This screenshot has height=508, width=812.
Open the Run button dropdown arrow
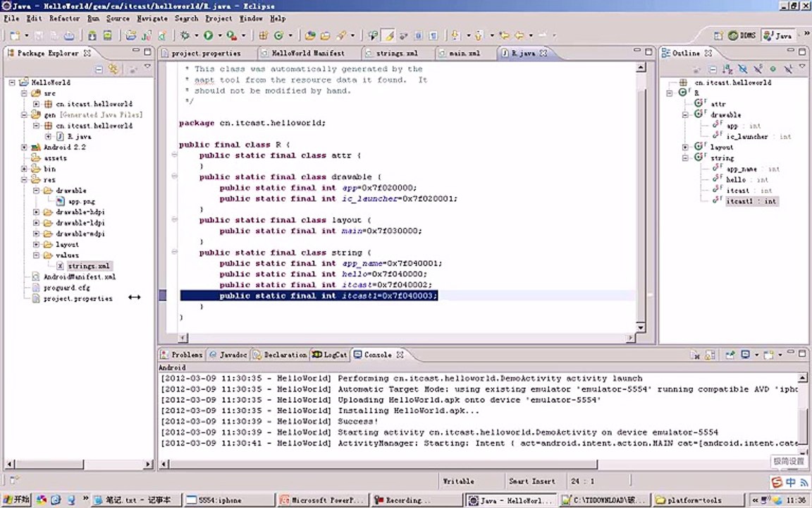pos(220,35)
